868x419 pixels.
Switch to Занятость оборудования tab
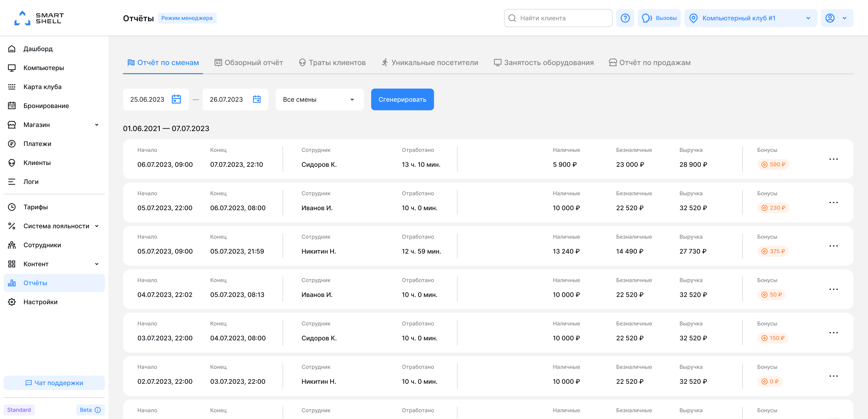click(544, 63)
